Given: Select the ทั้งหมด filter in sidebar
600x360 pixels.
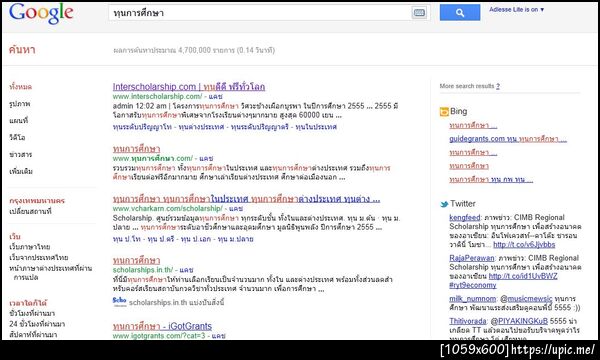Looking at the screenshot, I should tap(21, 87).
